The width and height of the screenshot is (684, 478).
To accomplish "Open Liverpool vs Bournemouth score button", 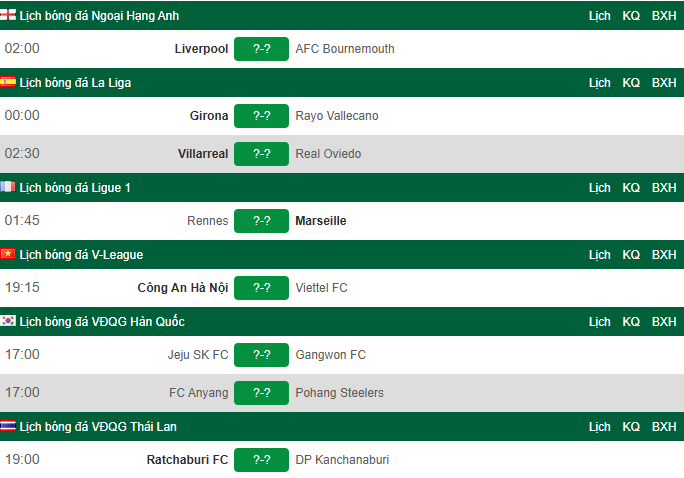I will point(261,49).
